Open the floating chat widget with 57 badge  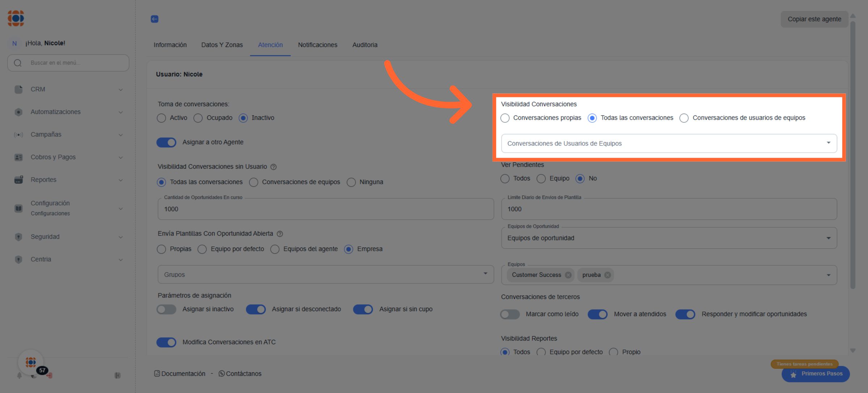31,362
